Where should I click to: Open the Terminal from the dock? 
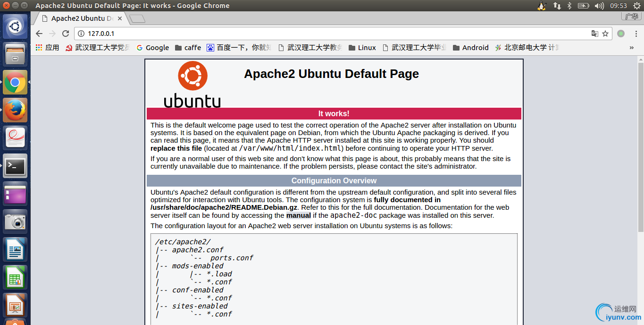pyautogui.click(x=15, y=166)
